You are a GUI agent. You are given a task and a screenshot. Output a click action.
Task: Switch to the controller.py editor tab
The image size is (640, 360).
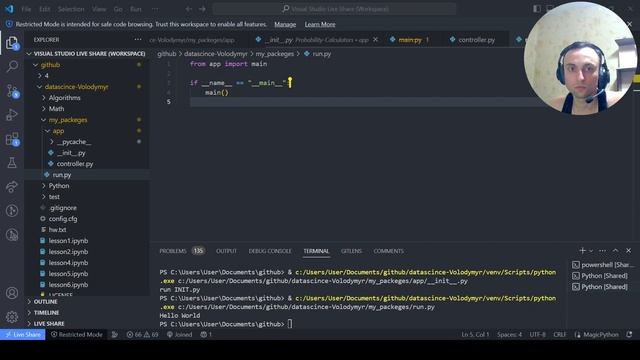point(476,40)
